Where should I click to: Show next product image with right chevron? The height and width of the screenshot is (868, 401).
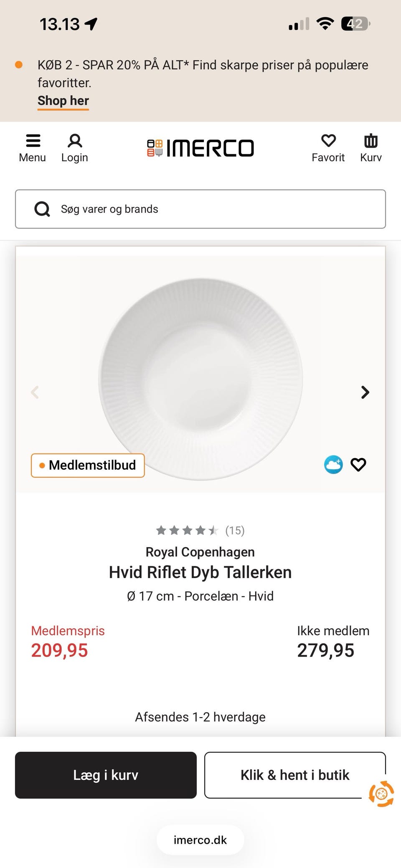point(365,392)
